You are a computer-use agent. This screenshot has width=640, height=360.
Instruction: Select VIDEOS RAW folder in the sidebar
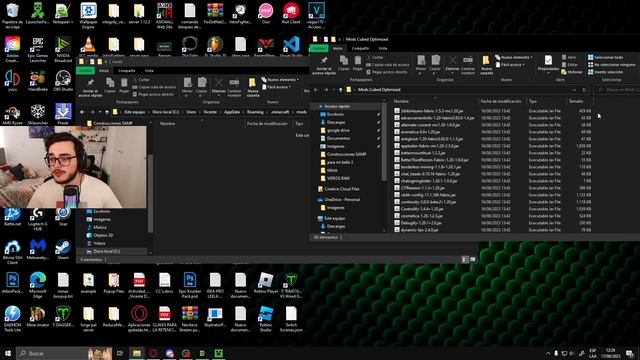(338, 178)
